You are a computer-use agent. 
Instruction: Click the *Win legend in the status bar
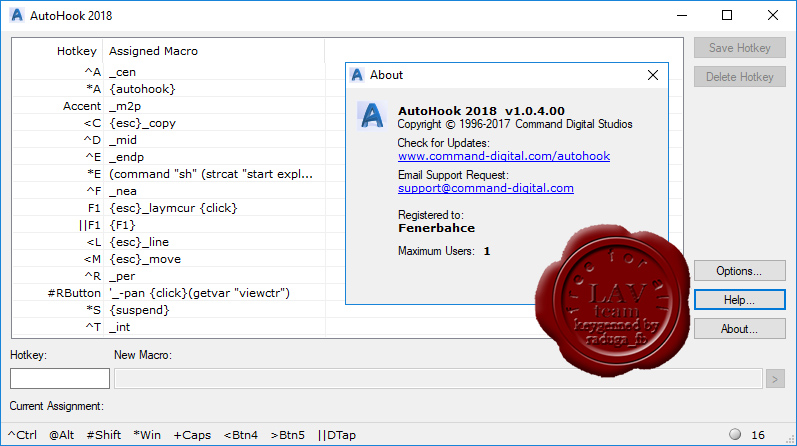pos(147,435)
